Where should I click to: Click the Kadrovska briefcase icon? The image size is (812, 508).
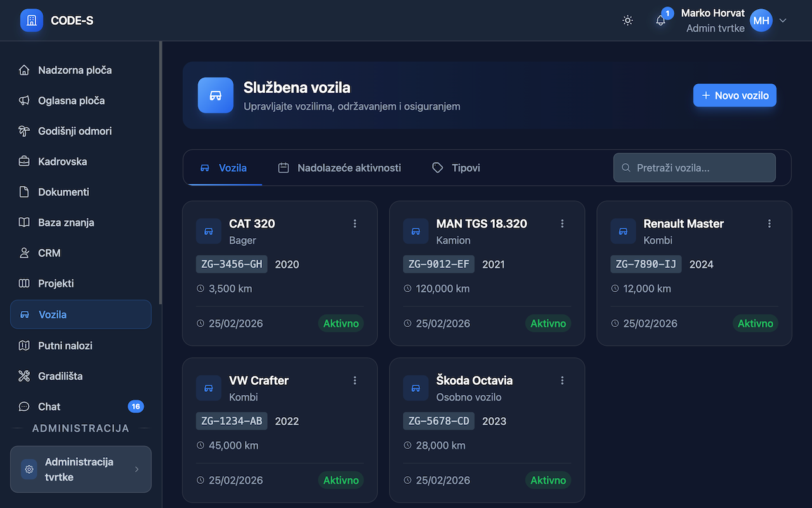23,161
